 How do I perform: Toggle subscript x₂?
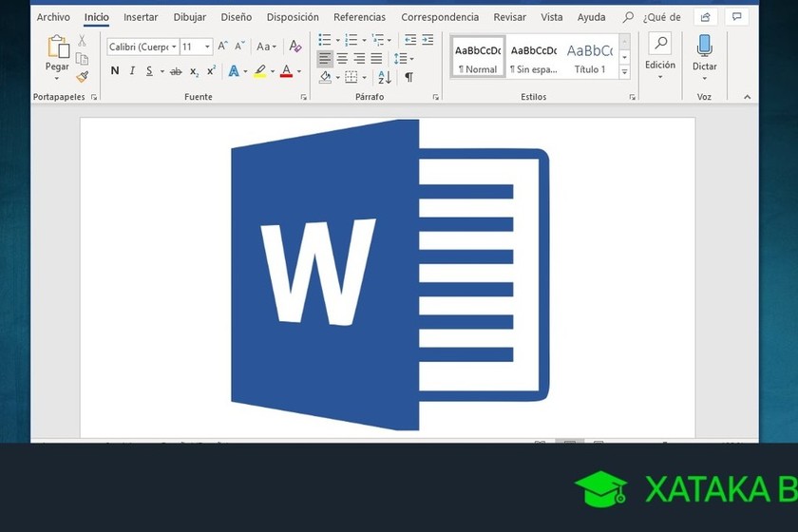(x=194, y=72)
